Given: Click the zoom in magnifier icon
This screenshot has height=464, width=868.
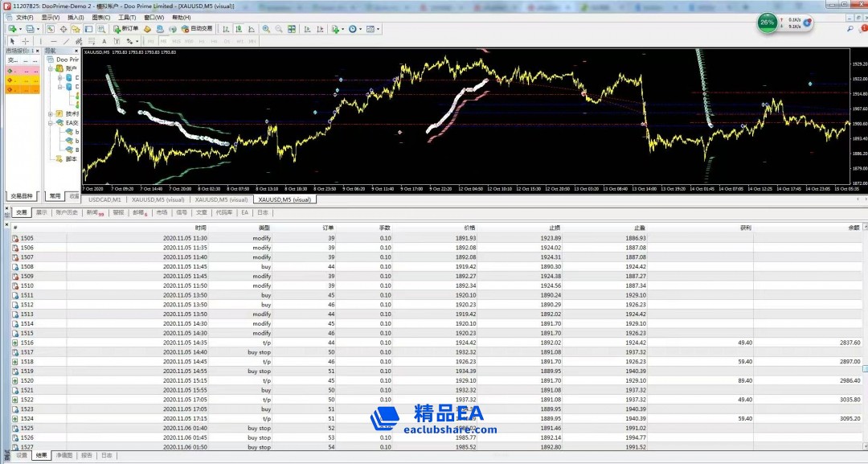Looking at the screenshot, I should [x=266, y=29].
